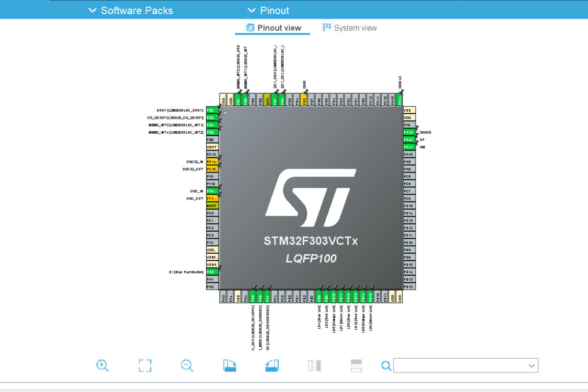This screenshot has height=392, width=588.
Task: Click the chip icon on the Pinout view tab
Action: tap(249, 27)
